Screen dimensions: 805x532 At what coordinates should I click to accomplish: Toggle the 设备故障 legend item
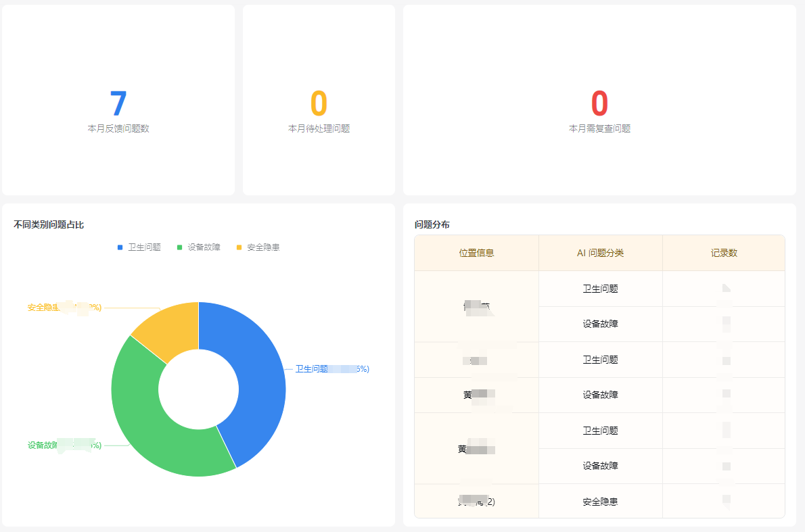(x=199, y=247)
